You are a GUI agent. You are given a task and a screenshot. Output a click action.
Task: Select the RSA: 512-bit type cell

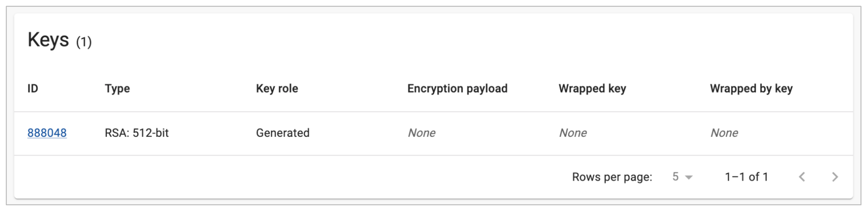[x=137, y=133]
